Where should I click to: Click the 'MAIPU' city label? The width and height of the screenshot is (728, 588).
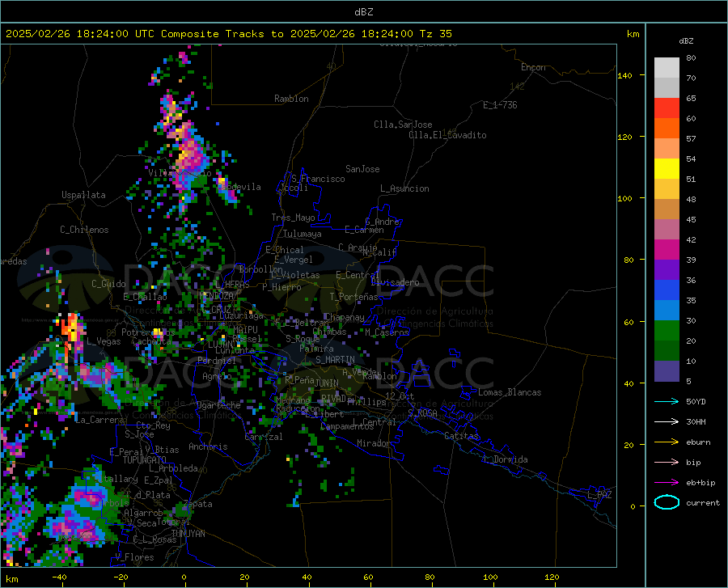coord(245,329)
